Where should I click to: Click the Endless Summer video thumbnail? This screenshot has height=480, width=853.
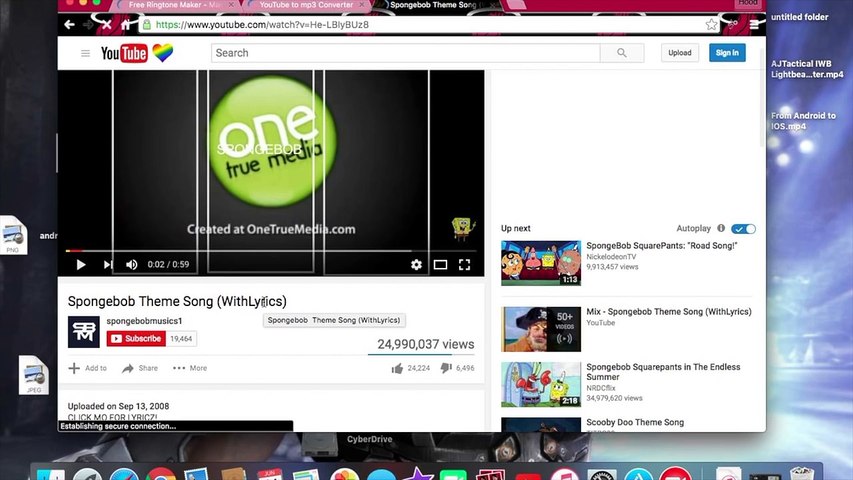coord(541,385)
